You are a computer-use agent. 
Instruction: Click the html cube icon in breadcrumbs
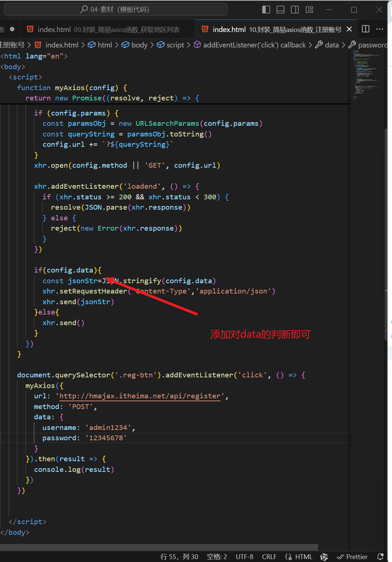(91, 45)
